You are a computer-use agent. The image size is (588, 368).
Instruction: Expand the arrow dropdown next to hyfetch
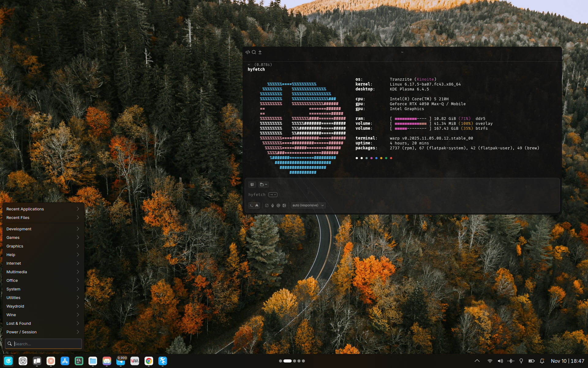(x=273, y=195)
